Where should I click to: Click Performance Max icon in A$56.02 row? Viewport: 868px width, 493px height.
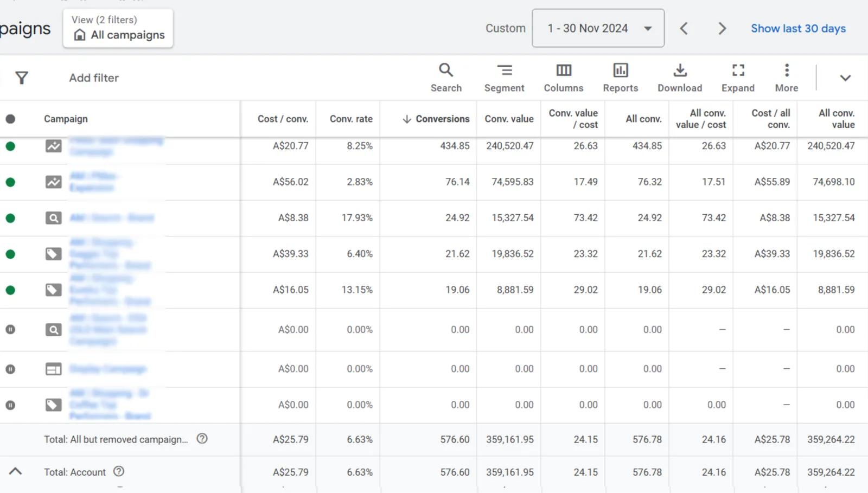click(x=53, y=182)
